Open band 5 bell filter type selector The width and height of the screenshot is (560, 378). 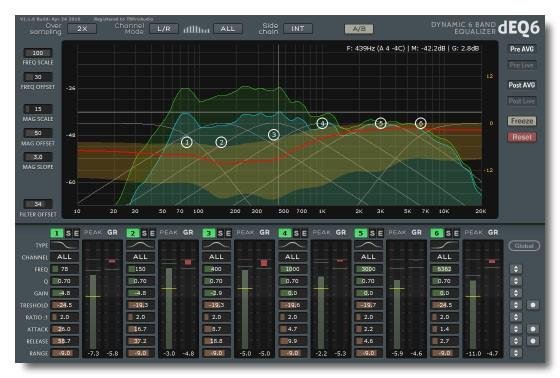(x=369, y=245)
